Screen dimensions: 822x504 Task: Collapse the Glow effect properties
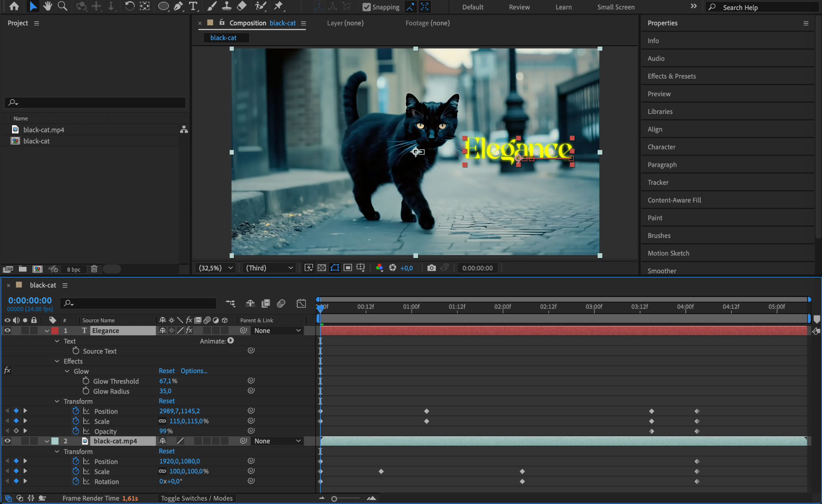pyautogui.click(x=67, y=371)
